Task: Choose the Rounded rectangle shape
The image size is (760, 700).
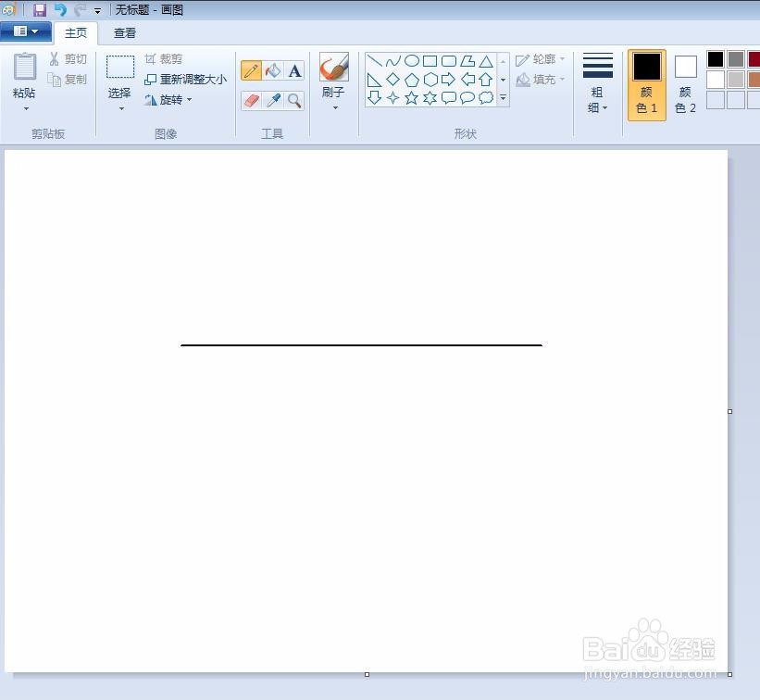Action: coord(449,61)
